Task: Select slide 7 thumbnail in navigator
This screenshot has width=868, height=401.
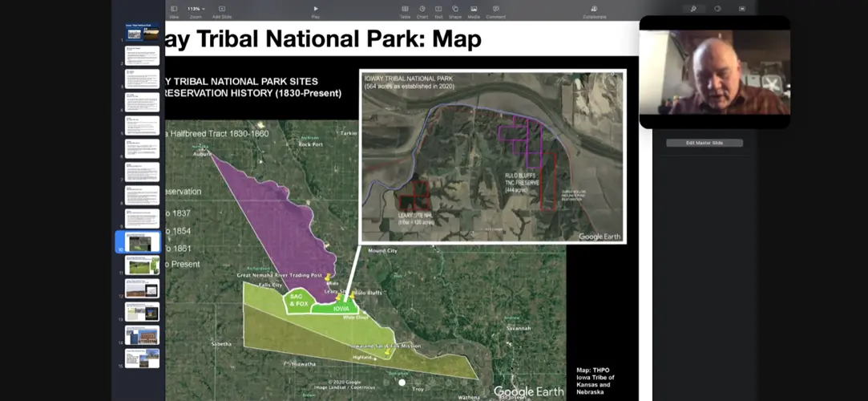Action: coord(143,172)
